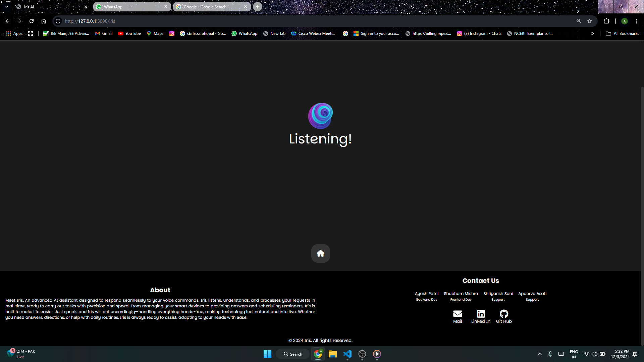Open the Linked In profile icon

coord(481,314)
